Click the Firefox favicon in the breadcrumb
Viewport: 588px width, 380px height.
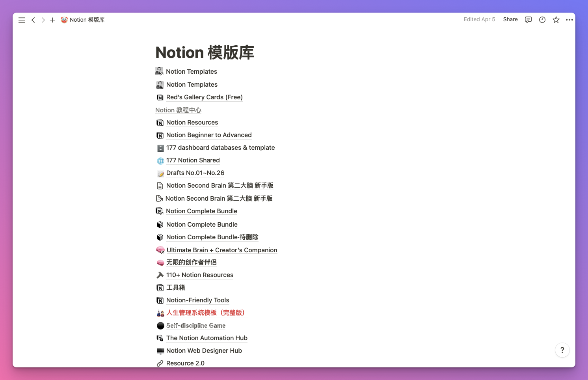64,20
